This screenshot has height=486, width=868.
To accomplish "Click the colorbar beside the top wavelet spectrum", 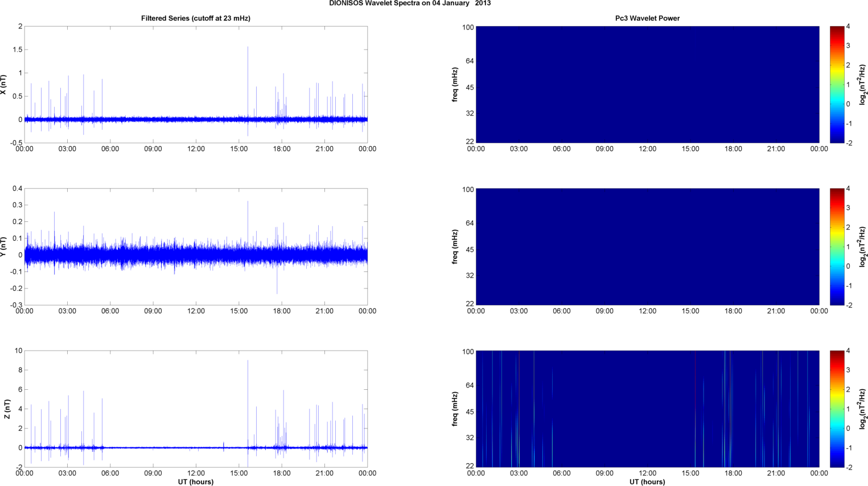I will click(x=837, y=84).
